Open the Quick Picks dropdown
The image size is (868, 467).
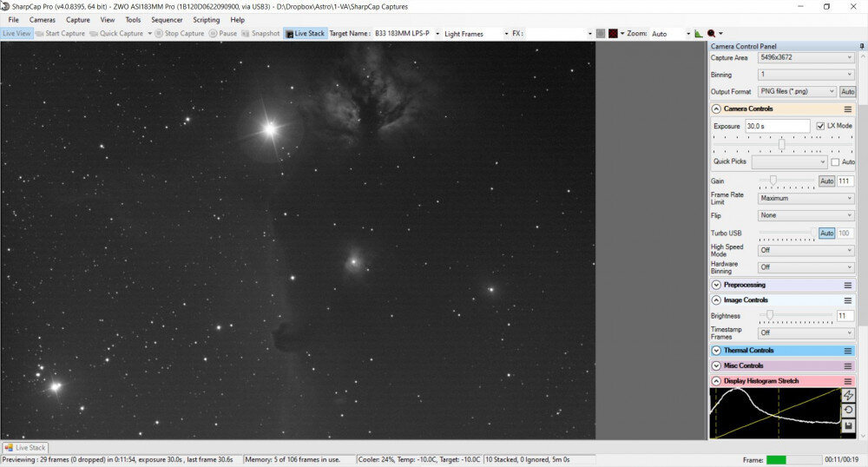(x=789, y=161)
